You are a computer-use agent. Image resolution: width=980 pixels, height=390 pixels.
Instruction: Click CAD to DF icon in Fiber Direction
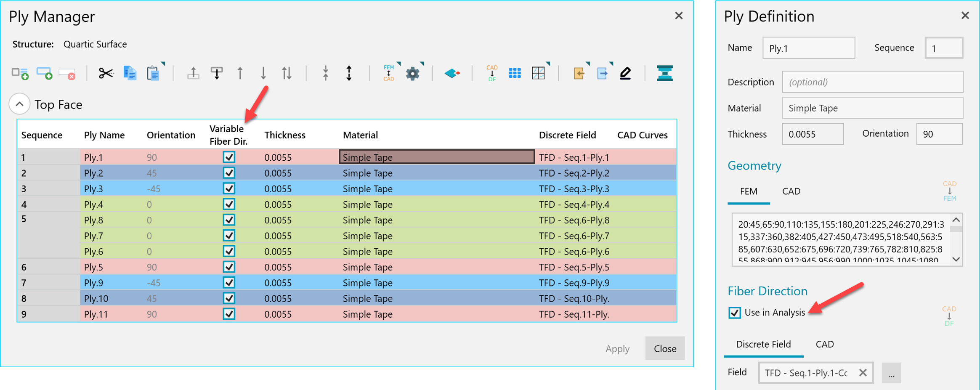point(949,316)
